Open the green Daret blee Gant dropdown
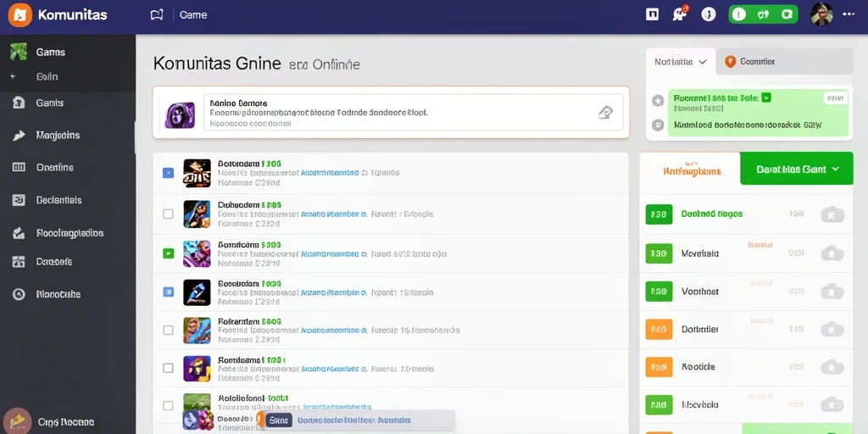The width and height of the screenshot is (868, 434). [797, 169]
